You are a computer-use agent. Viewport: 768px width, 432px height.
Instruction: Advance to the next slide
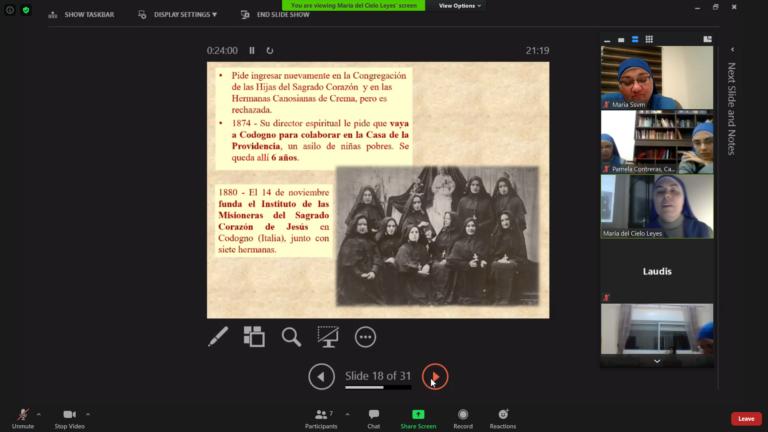pyautogui.click(x=434, y=376)
